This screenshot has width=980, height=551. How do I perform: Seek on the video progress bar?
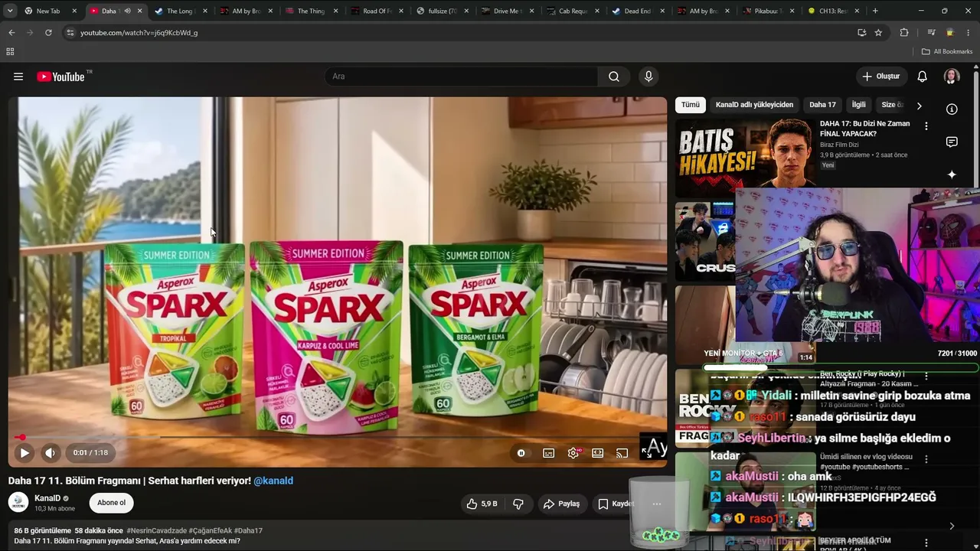point(337,438)
